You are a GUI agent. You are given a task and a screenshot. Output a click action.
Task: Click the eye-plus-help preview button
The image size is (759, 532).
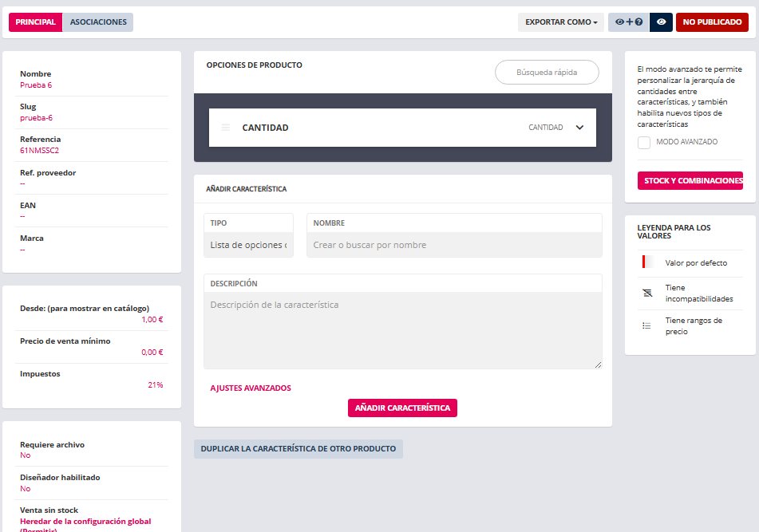[628, 22]
